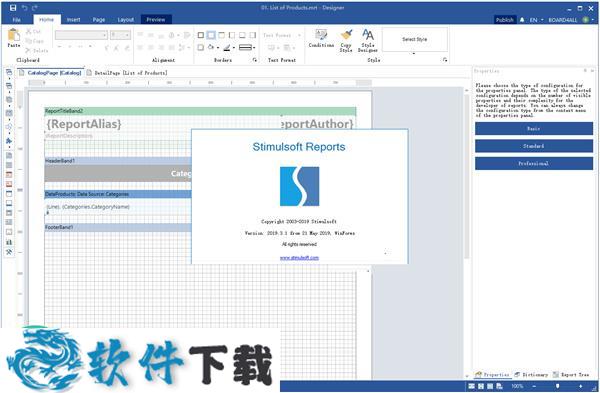This screenshot has width=600, height=393.
Task: Redo the last undone action
Action: pos(35,8)
